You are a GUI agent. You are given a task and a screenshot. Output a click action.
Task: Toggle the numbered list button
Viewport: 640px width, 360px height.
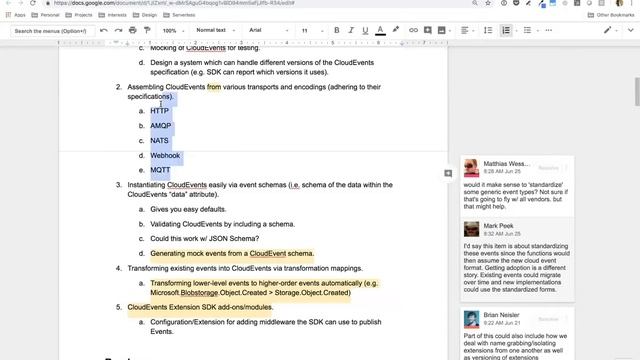506,30
